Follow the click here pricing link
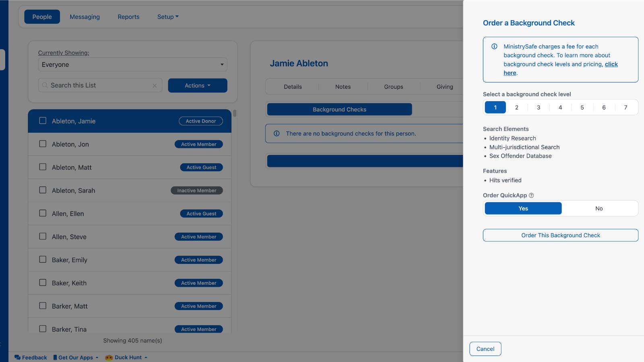 [x=561, y=68]
